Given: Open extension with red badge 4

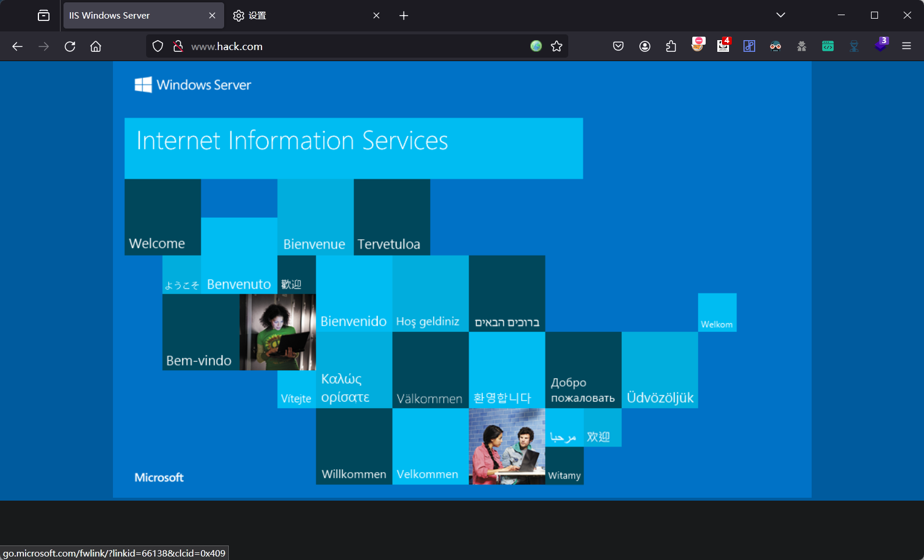Looking at the screenshot, I should tap(724, 45).
